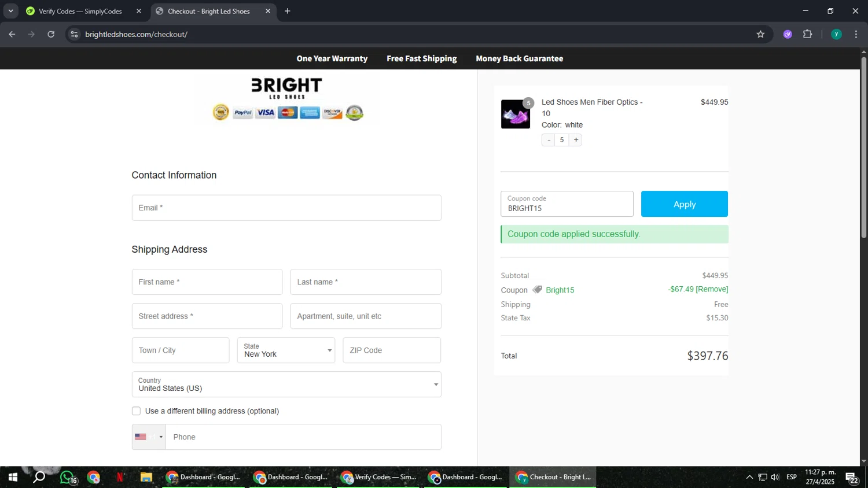This screenshot has width=868, height=488.
Task: Click the Apartment, suite, unit field
Action: (x=366, y=316)
